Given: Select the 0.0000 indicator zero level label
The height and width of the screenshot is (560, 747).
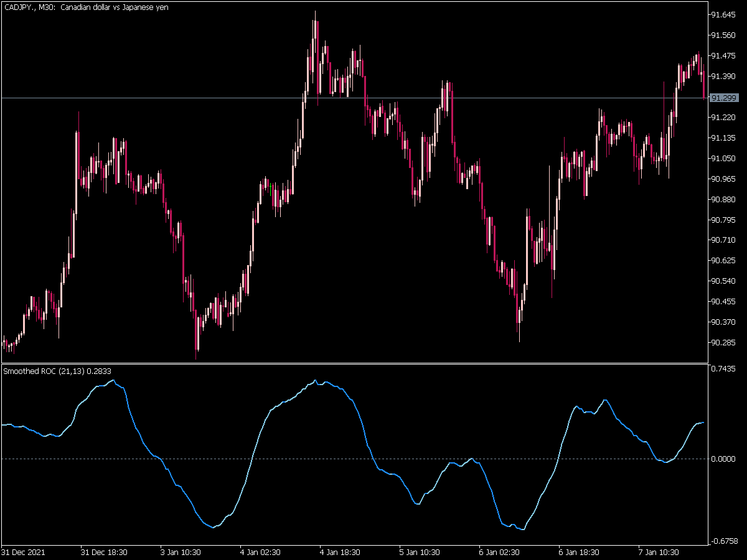Looking at the screenshot, I should coord(724,459).
